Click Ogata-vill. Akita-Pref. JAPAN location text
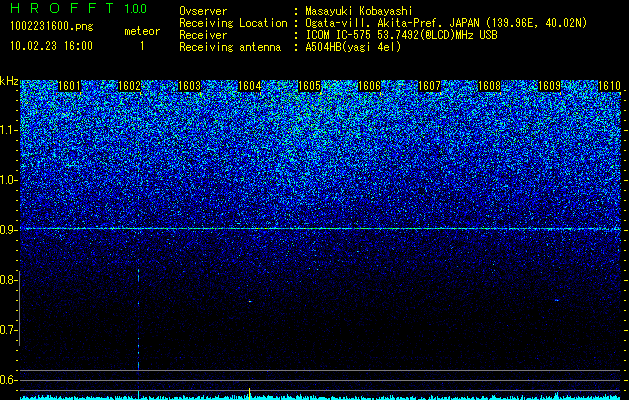This screenshot has width=629, height=400. pos(446,23)
